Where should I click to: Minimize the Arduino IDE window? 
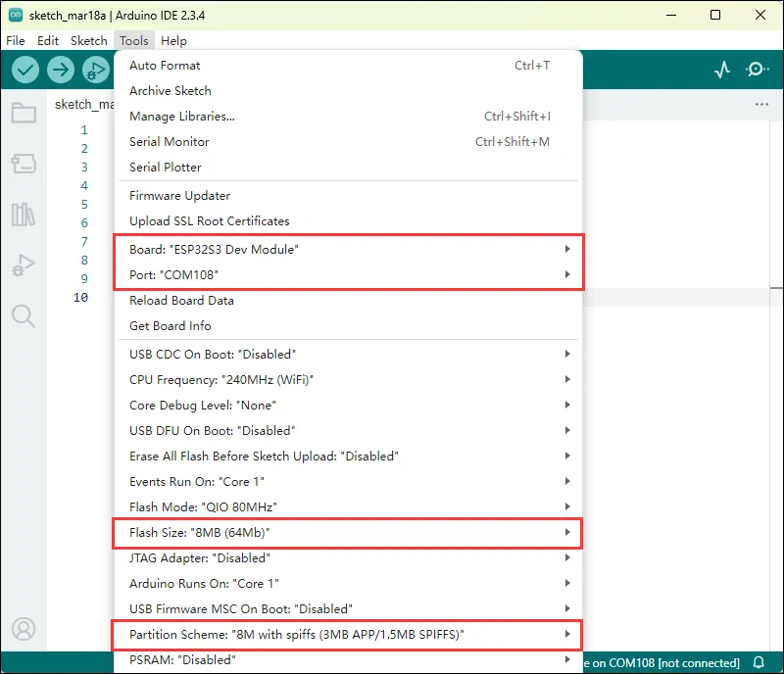[671, 15]
